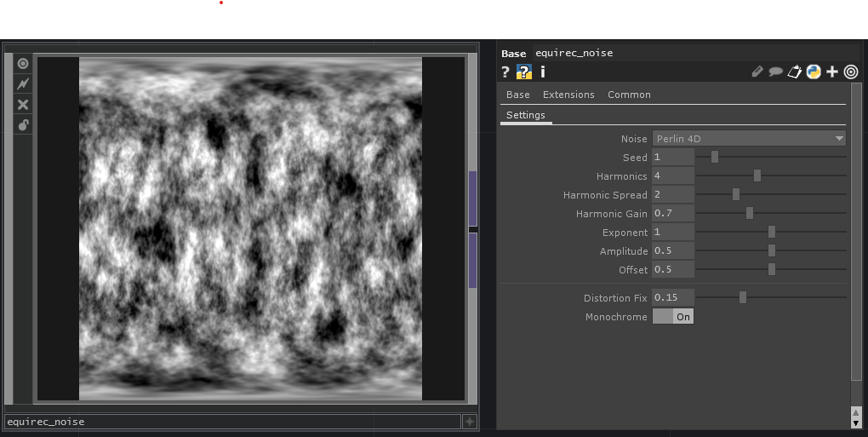Open the Noise type dropdown
Image resolution: width=868 pixels, height=437 pixels.
(749, 139)
